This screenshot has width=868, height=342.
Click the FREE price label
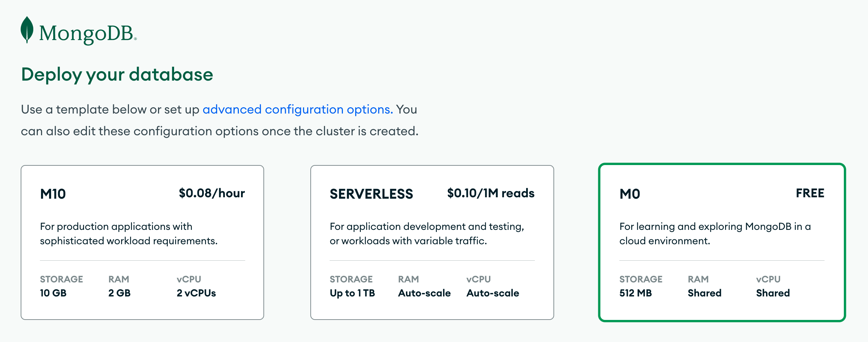pos(810,193)
